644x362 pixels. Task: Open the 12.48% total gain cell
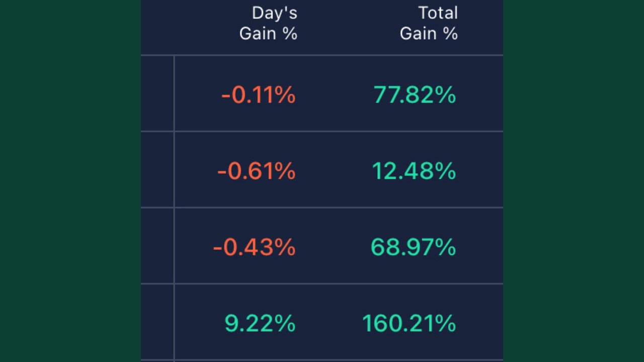(414, 171)
